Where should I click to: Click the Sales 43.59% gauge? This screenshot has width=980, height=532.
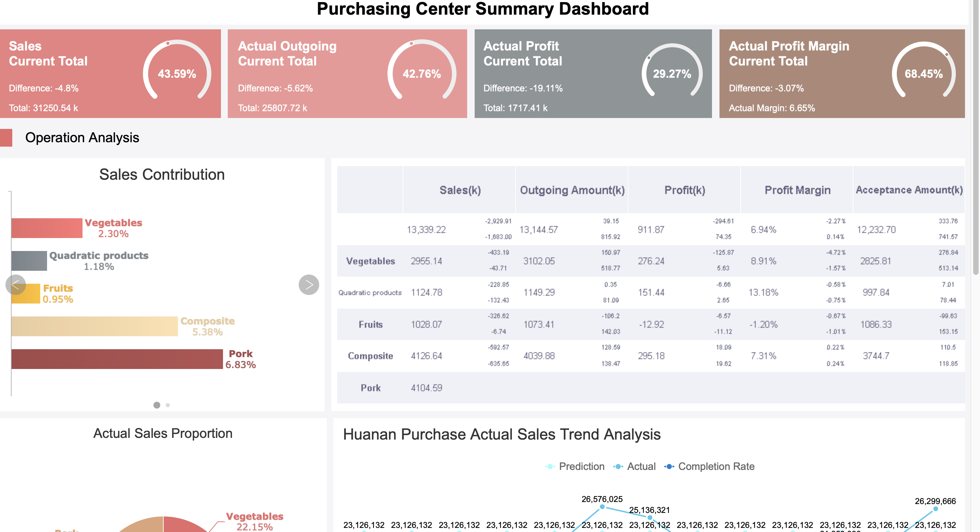click(x=177, y=70)
